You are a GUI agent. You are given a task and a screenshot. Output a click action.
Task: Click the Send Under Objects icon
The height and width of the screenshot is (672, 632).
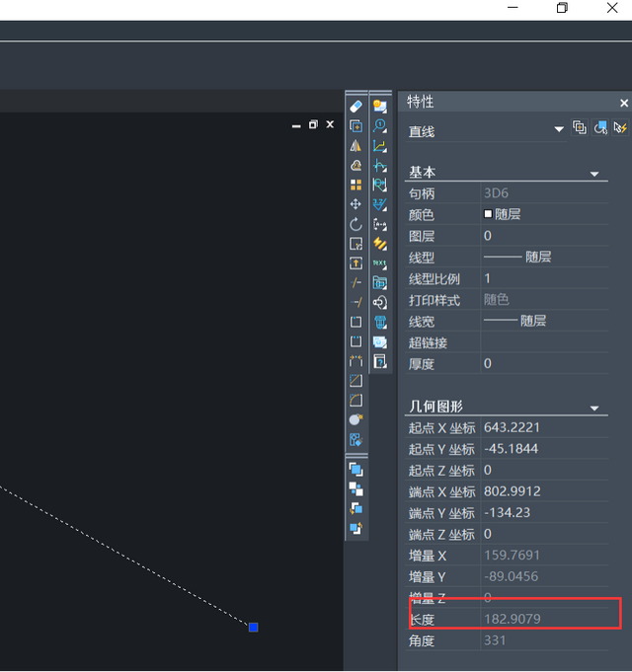pyautogui.click(x=355, y=529)
